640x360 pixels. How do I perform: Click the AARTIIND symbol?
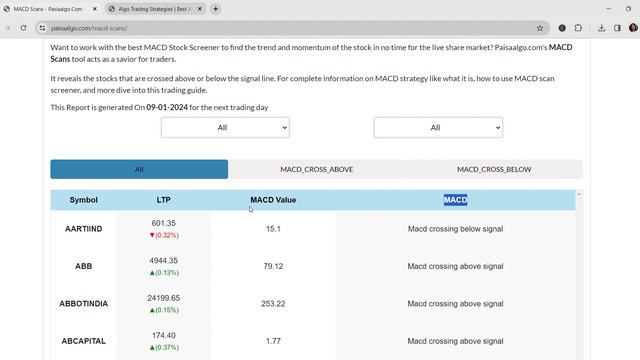pyautogui.click(x=84, y=229)
